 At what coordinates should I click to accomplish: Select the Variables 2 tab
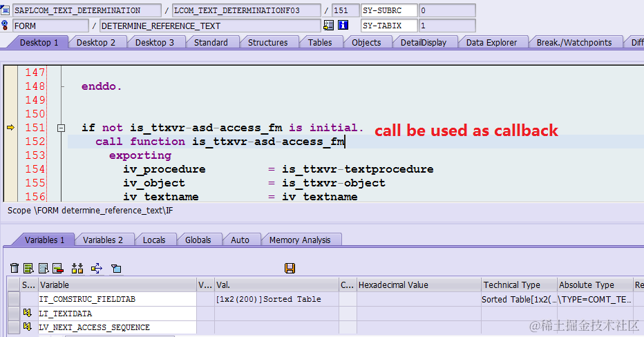[x=103, y=240]
